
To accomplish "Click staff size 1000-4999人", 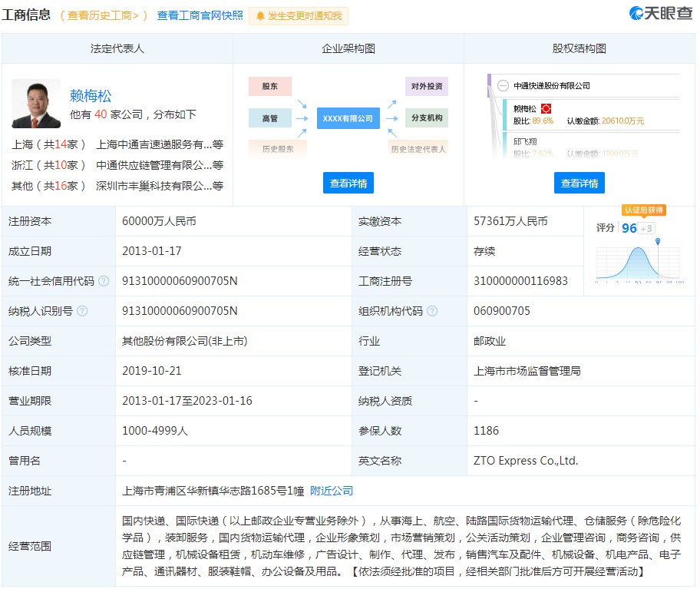I will [x=155, y=431].
